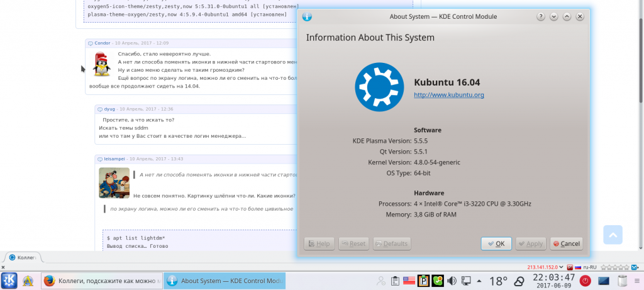The height and width of the screenshot is (290, 644).
Task: Expand hidden system tray icons arrow
Action: tap(479, 281)
